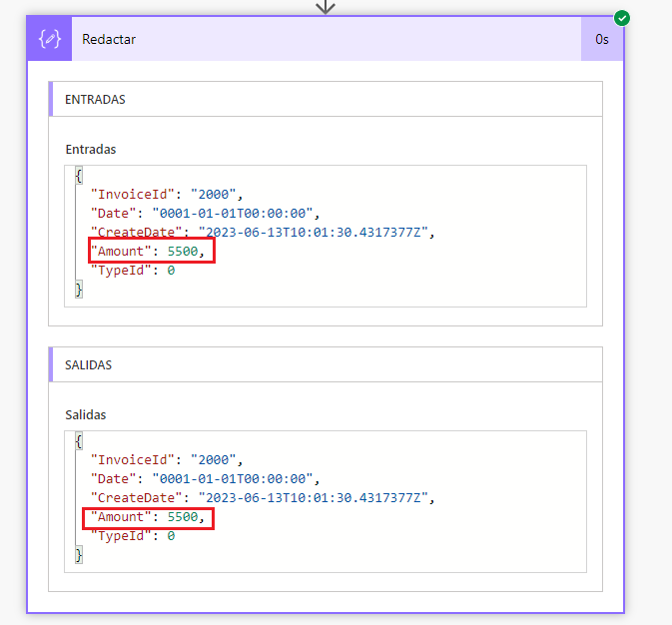This screenshot has height=625, width=672.
Task: Select Date line in Entradas JSON
Action: click(205, 213)
